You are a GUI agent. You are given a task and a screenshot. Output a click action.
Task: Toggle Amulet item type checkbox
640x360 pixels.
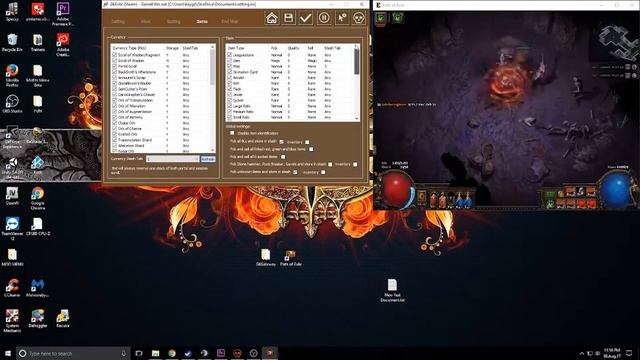[230, 77]
